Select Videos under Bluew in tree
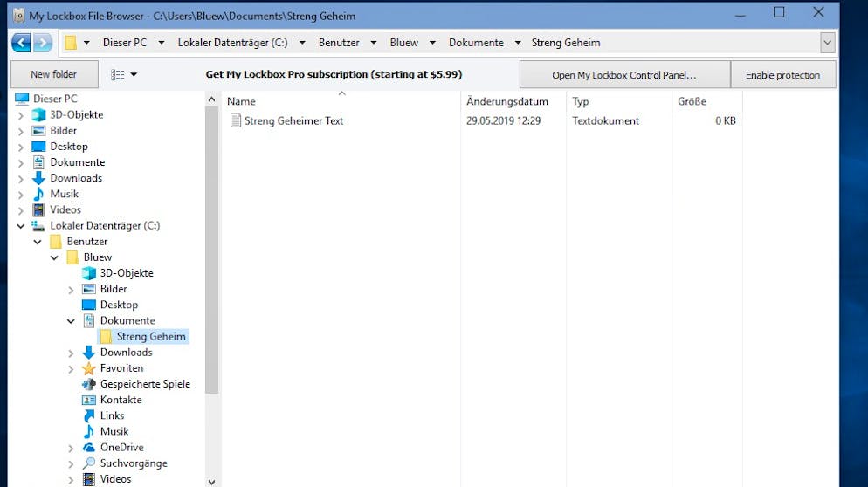This screenshot has height=487, width=868. pos(115,479)
